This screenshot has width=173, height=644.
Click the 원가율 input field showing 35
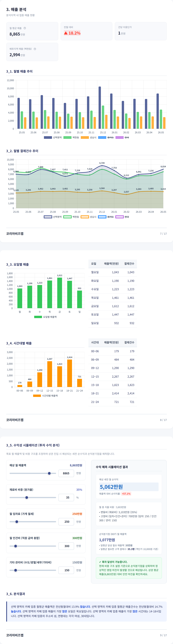pos(66,498)
